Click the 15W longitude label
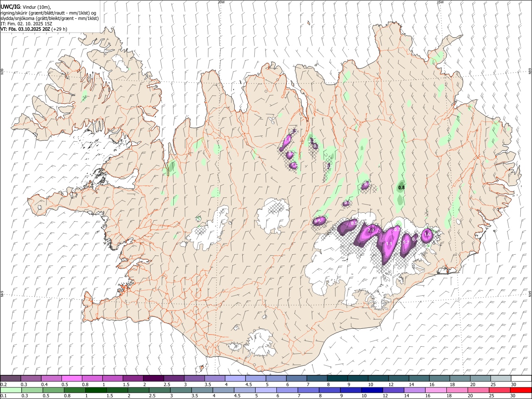 440,2
